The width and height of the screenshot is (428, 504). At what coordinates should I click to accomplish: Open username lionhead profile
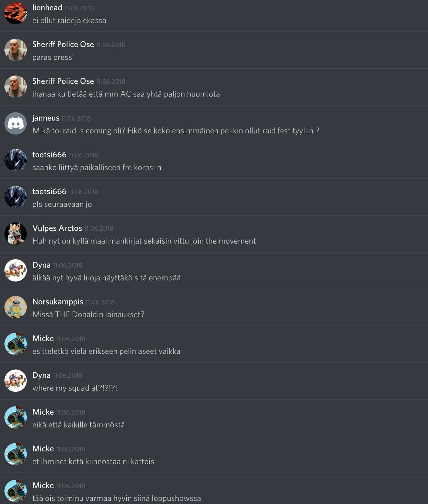(47, 8)
